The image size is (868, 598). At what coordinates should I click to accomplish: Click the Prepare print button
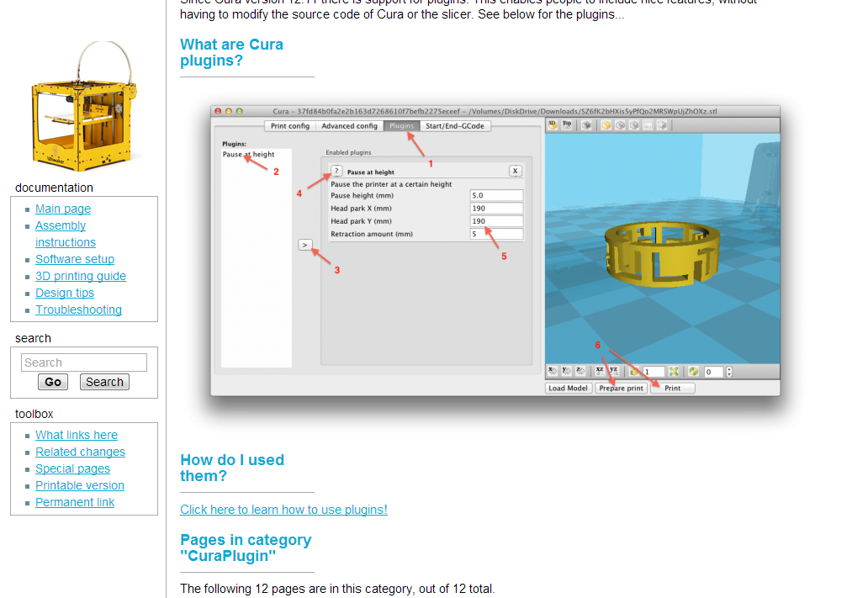(621, 388)
